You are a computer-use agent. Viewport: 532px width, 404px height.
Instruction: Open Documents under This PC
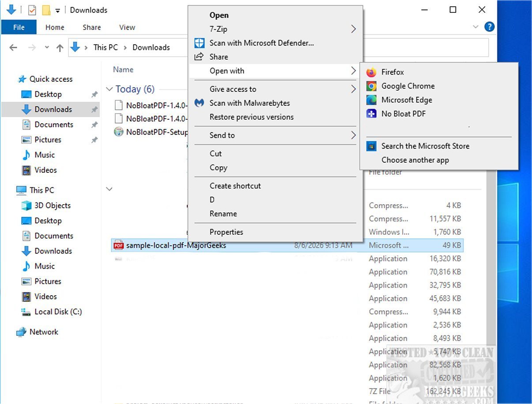pyautogui.click(x=54, y=236)
